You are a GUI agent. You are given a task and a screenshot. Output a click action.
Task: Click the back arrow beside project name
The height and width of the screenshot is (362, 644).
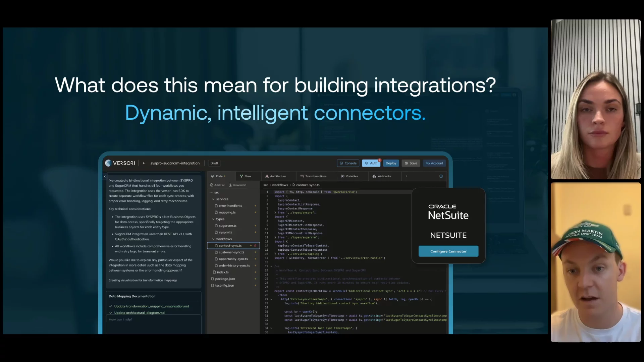coord(144,163)
